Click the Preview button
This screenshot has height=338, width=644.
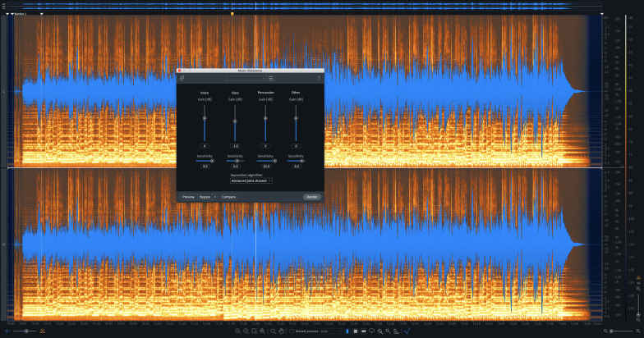coord(188,197)
